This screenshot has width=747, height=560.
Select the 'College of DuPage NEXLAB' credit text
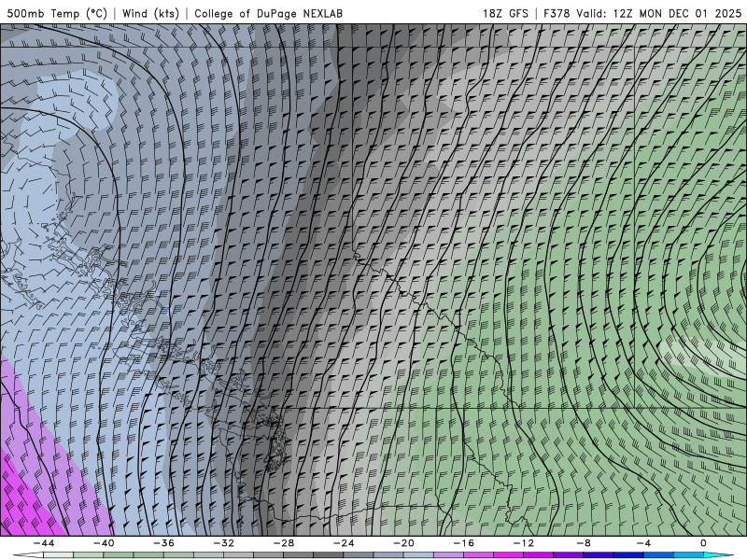(x=268, y=14)
